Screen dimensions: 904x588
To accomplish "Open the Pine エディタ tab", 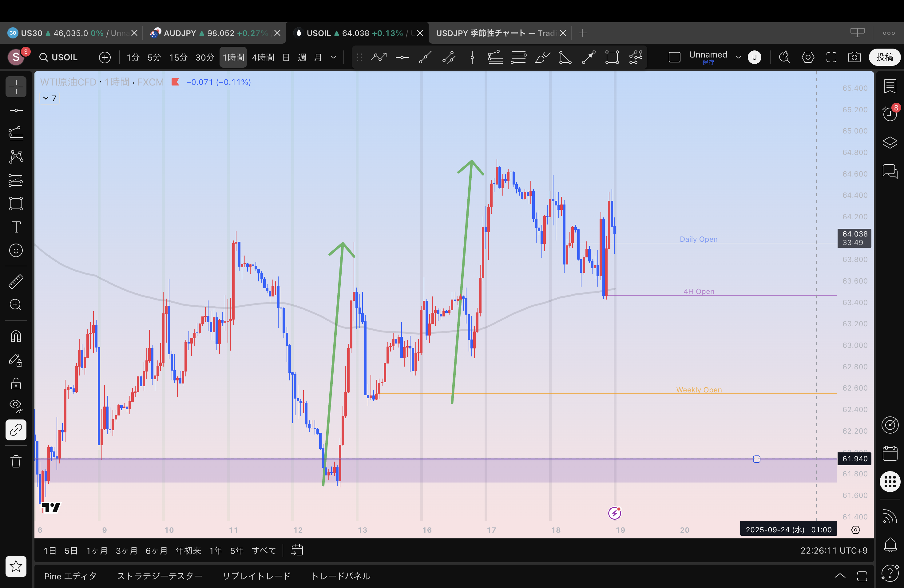I will tap(70, 576).
